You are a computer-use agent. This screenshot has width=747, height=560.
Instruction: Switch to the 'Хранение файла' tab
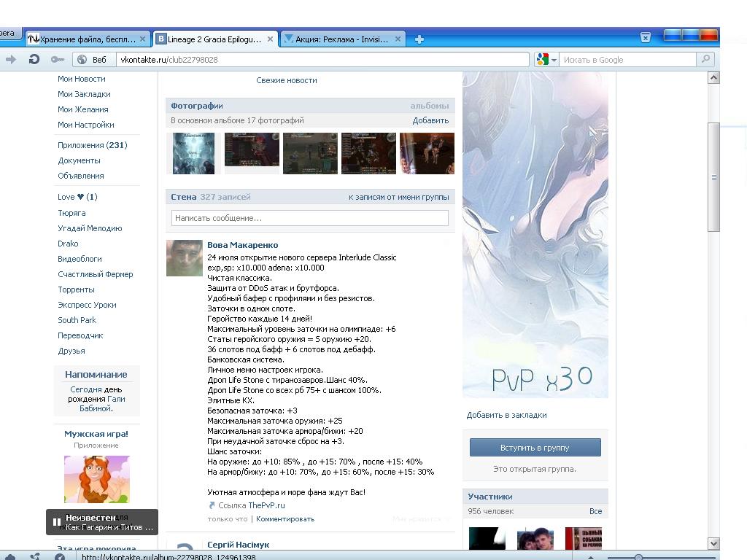click(x=88, y=39)
